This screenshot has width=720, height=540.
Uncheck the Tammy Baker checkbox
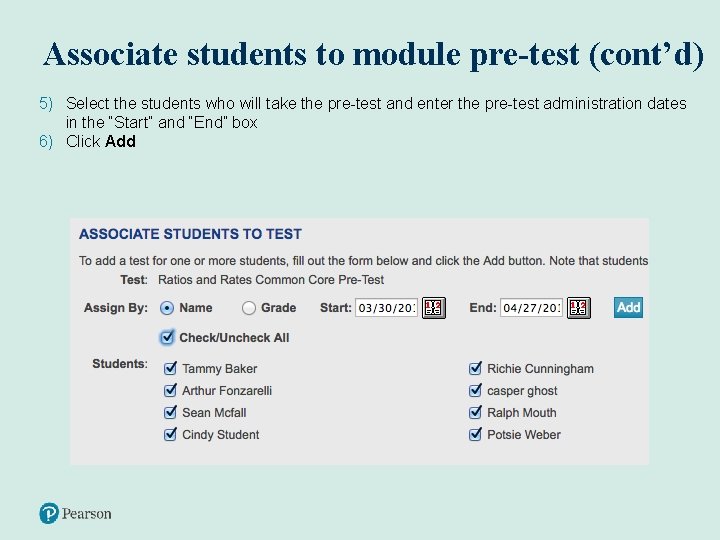[x=171, y=368]
